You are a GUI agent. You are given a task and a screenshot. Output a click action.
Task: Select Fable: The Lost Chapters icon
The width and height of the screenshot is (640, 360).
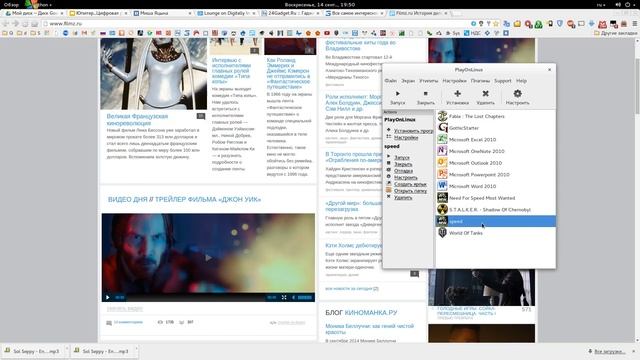[x=442, y=116]
